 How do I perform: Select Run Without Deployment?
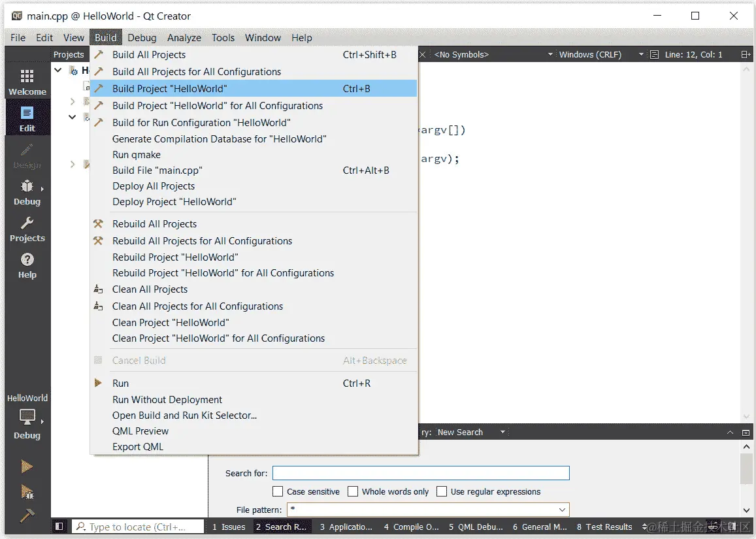click(x=254, y=400)
